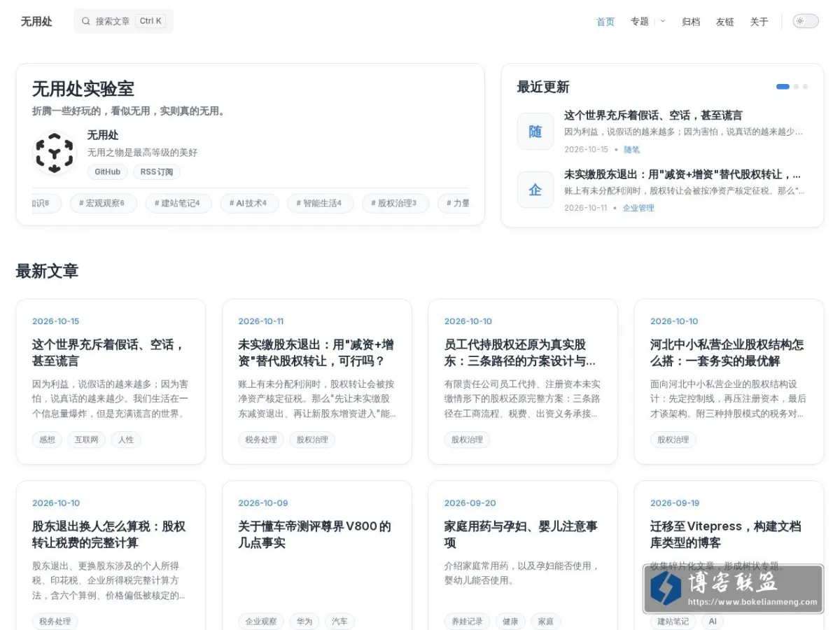The height and width of the screenshot is (630, 840).
Task: Select the # 智能生活 tag
Action: click(321, 203)
